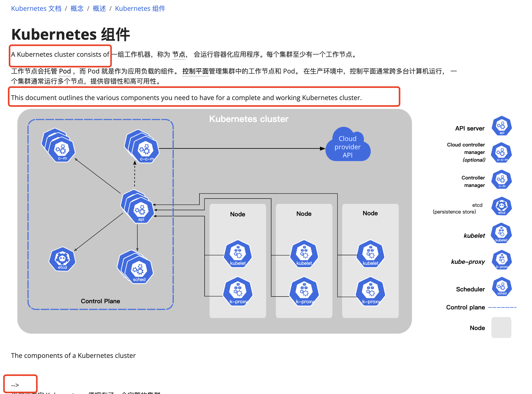Click the c-m controller manager icon in diagram
Viewport: 532px width, 394px height.
[x=62, y=150]
